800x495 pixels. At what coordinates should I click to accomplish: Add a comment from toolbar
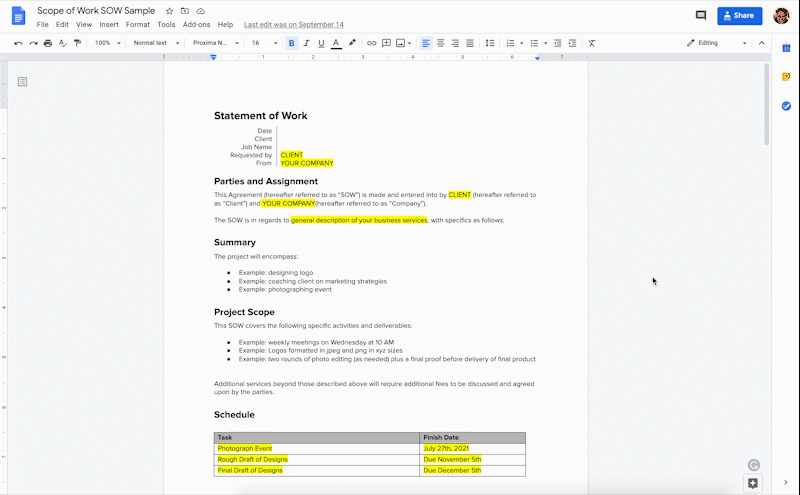386,43
